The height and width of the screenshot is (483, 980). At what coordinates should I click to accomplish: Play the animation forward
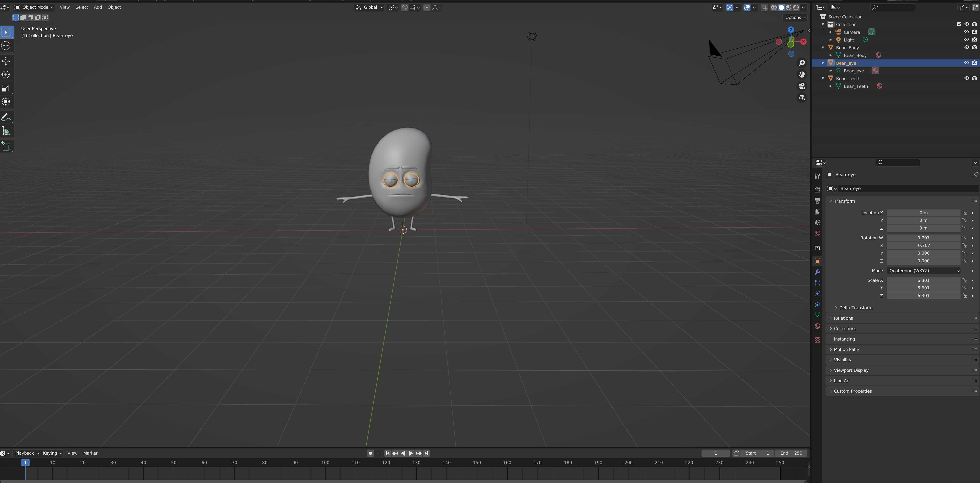click(x=411, y=453)
